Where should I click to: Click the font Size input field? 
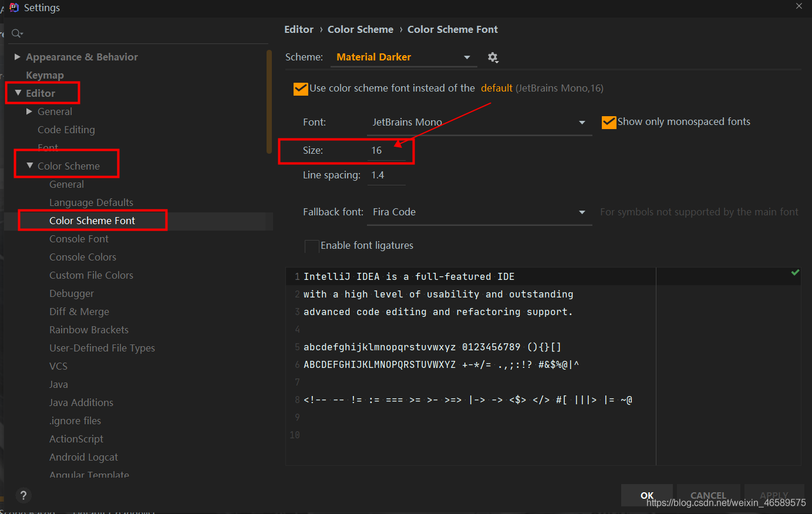point(386,151)
